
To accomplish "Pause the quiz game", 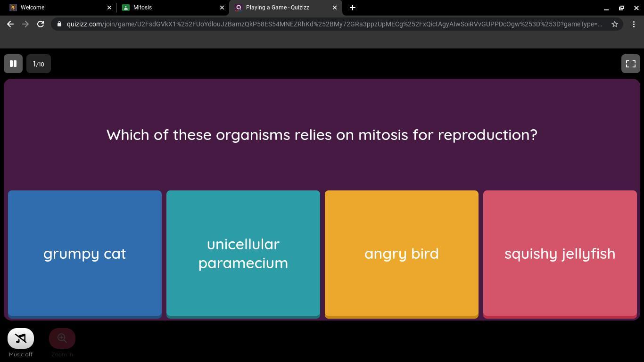I will point(13,64).
